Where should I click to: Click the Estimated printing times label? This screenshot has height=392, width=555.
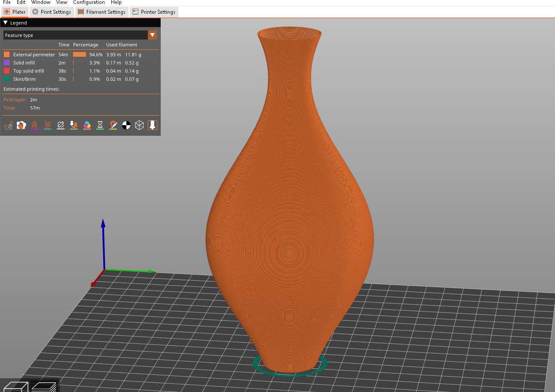[x=31, y=89]
